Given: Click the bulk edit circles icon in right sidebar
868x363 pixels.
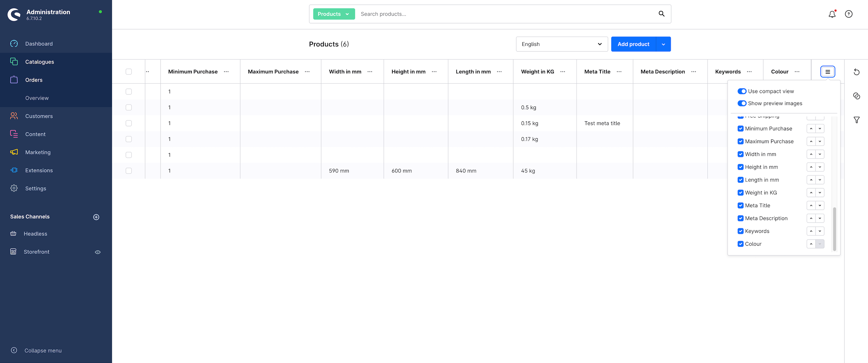Looking at the screenshot, I should pyautogui.click(x=857, y=96).
